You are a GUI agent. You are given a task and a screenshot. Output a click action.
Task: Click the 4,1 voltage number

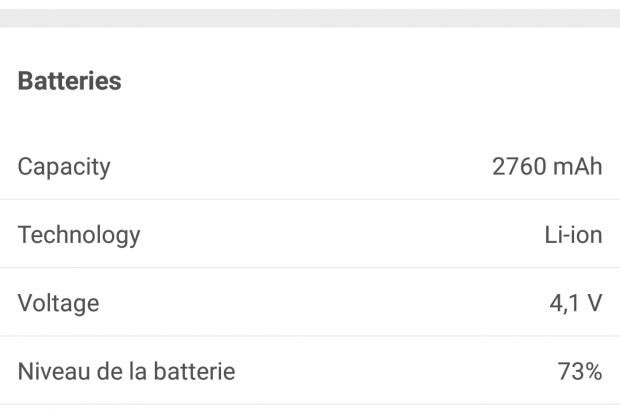pyautogui.click(x=562, y=304)
